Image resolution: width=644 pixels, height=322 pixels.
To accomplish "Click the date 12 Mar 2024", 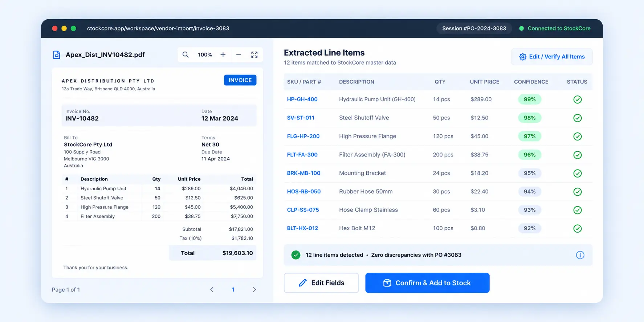I will point(220,118).
